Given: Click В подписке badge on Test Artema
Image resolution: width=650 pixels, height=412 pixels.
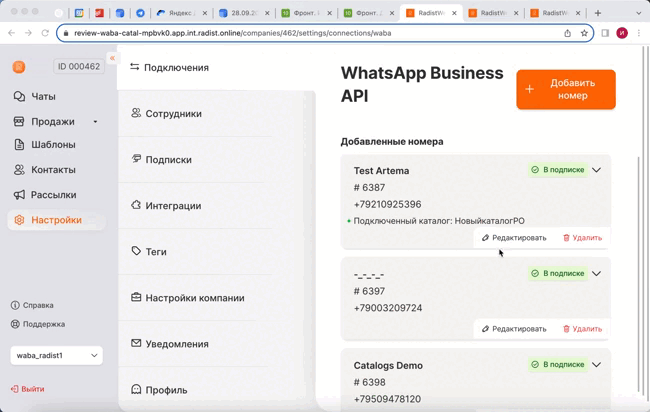Looking at the screenshot, I should (558, 170).
